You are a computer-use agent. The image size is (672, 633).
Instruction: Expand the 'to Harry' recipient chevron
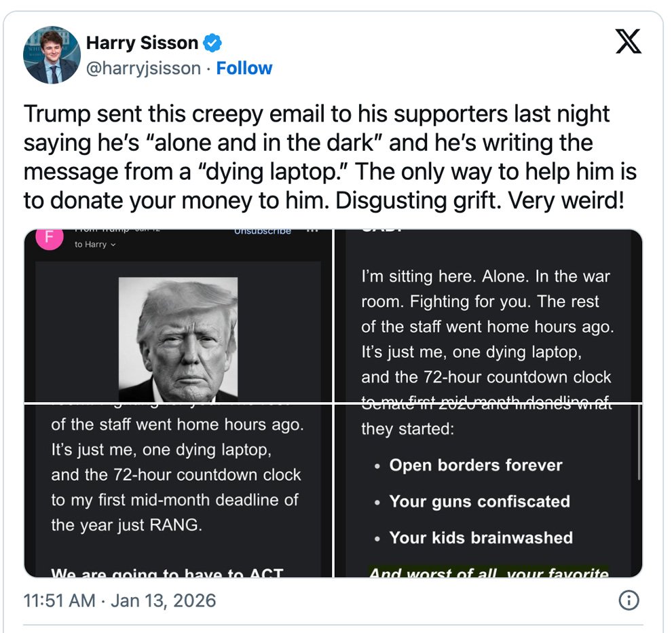(113, 245)
